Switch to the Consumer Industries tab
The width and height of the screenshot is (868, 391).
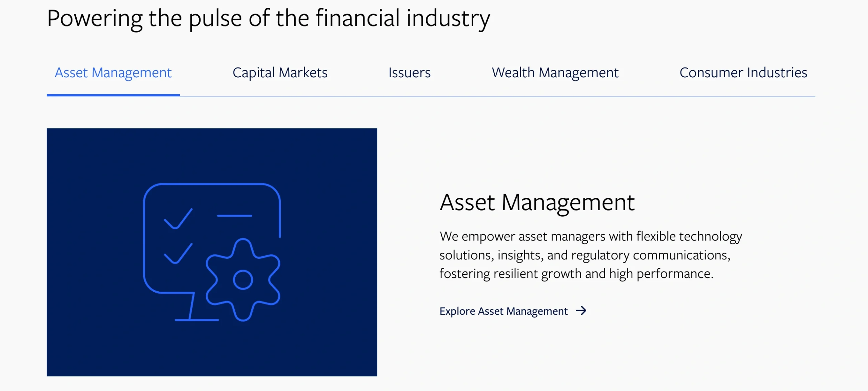coord(743,73)
